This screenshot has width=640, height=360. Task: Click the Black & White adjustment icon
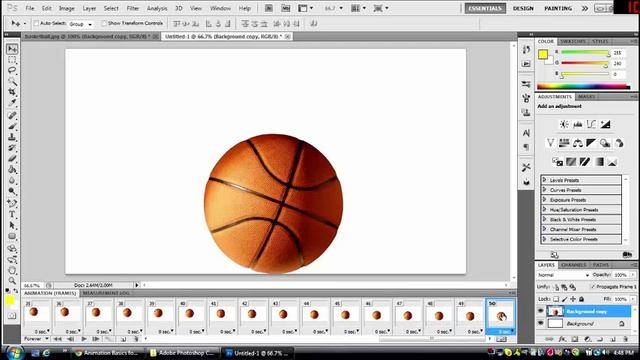click(591, 143)
